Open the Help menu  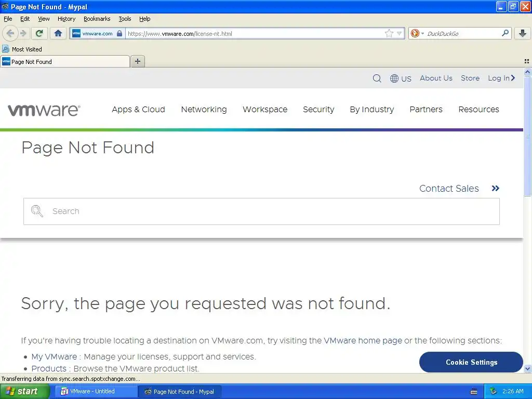pyautogui.click(x=145, y=19)
